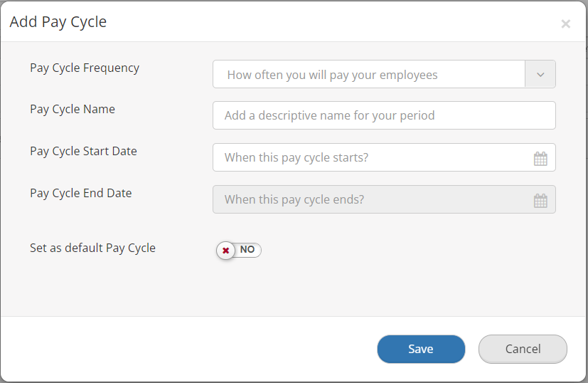This screenshot has width=588, height=383.
Task: Open the Start Date calendar picker icon
Action: pyautogui.click(x=540, y=158)
